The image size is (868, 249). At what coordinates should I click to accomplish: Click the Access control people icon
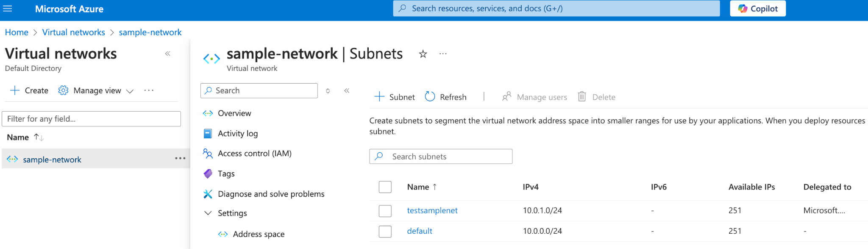[208, 154]
